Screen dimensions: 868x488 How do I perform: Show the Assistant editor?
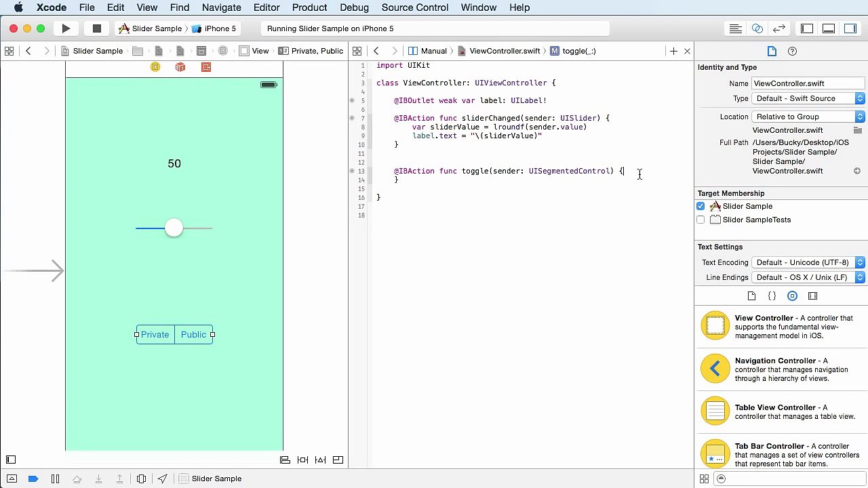(757, 28)
